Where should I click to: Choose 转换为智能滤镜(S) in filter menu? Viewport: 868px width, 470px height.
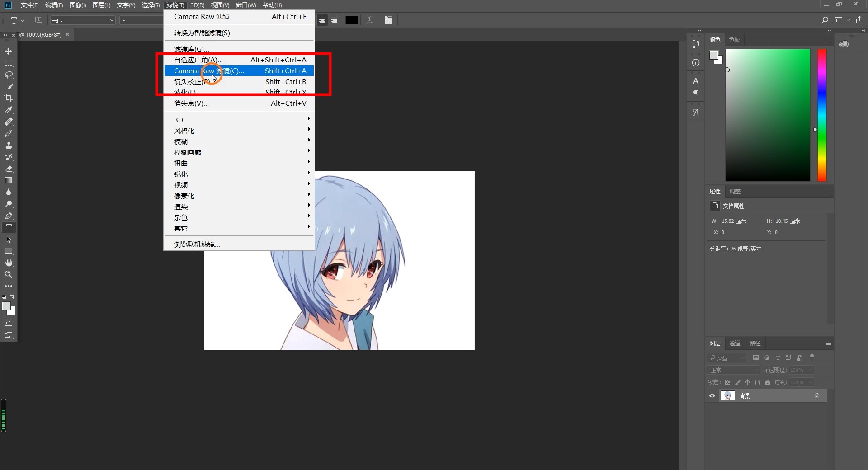coord(239,33)
